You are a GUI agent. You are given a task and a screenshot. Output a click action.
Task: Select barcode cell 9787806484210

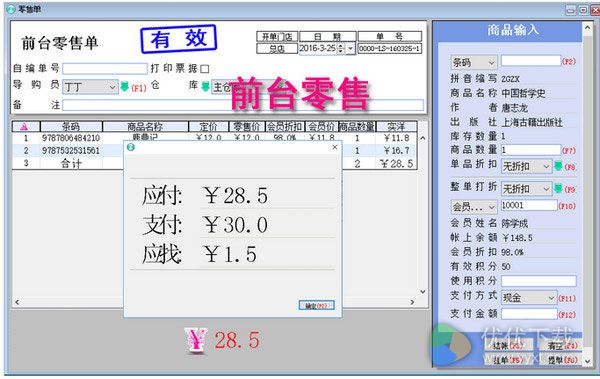pos(71,138)
